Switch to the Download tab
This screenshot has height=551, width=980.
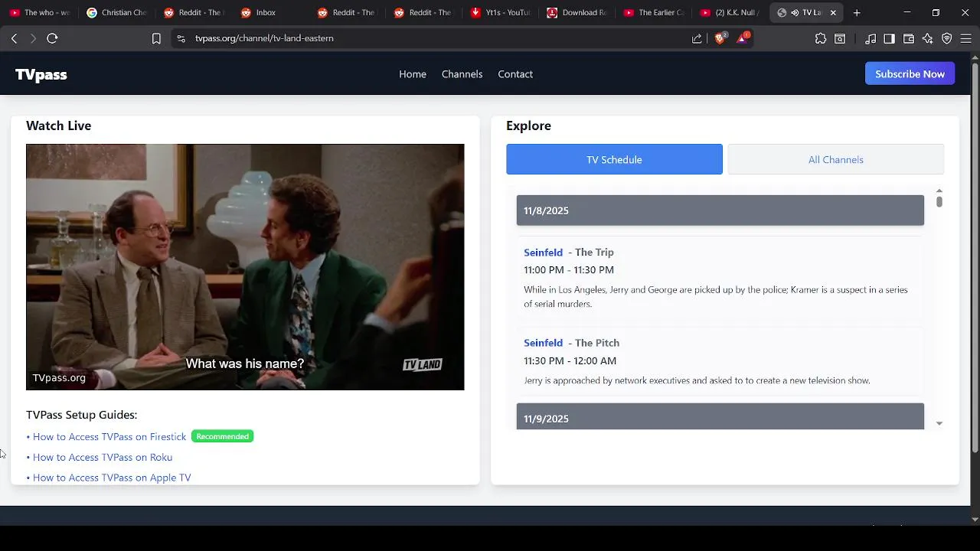coord(577,12)
